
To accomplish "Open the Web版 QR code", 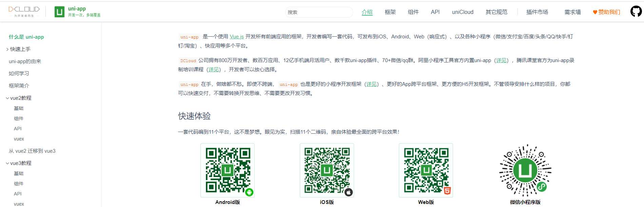I will (426, 170).
